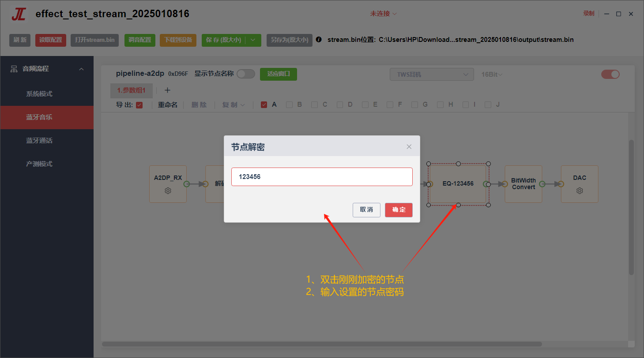
Task: Click the canvas horizontal scrollbar
Action: 322,344
